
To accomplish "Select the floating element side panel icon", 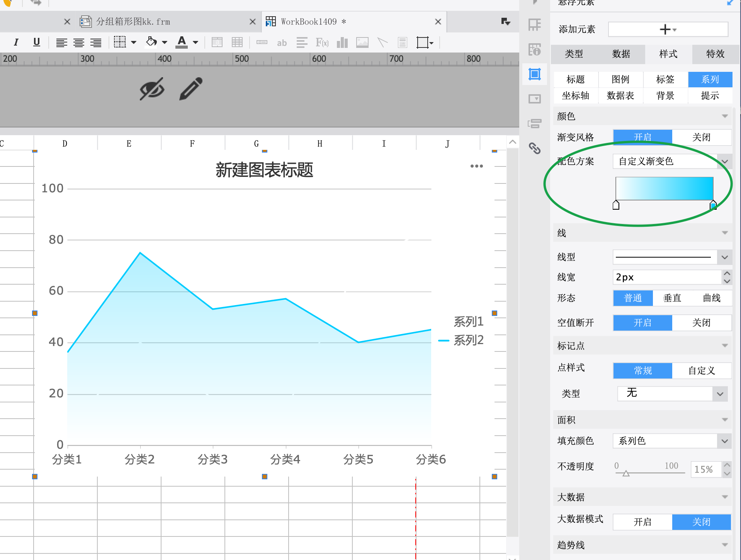I will pos(535,74).
